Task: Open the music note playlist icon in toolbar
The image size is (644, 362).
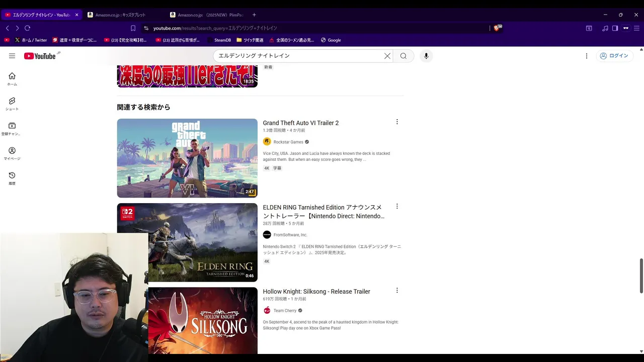Action: pyautogui.click(x=605, y=28)
